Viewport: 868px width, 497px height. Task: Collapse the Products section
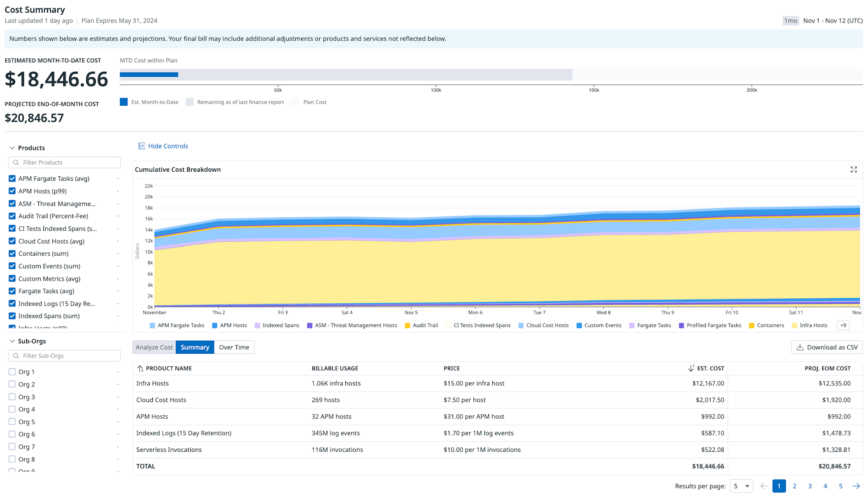[x=12, y=148]
